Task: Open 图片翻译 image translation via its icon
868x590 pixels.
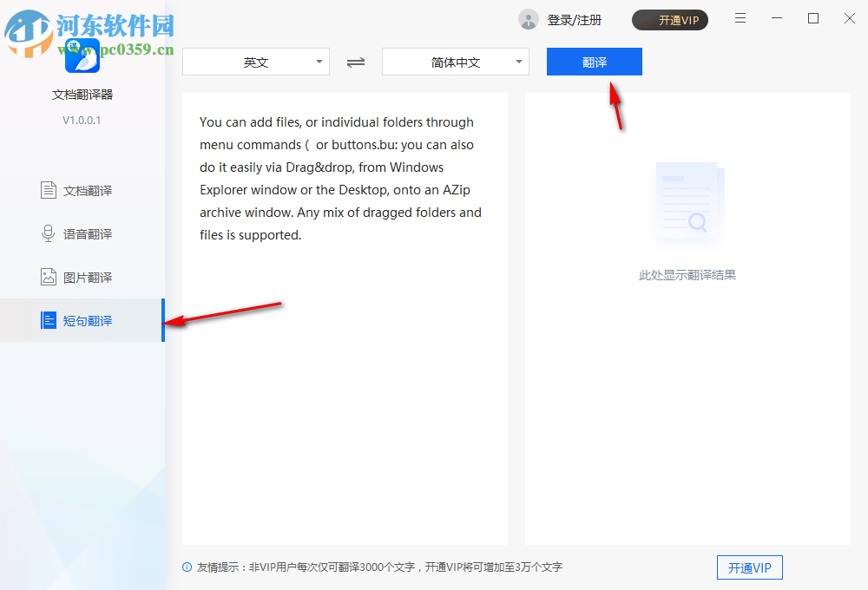Action: pyautogui.click(x=48, y=276)
